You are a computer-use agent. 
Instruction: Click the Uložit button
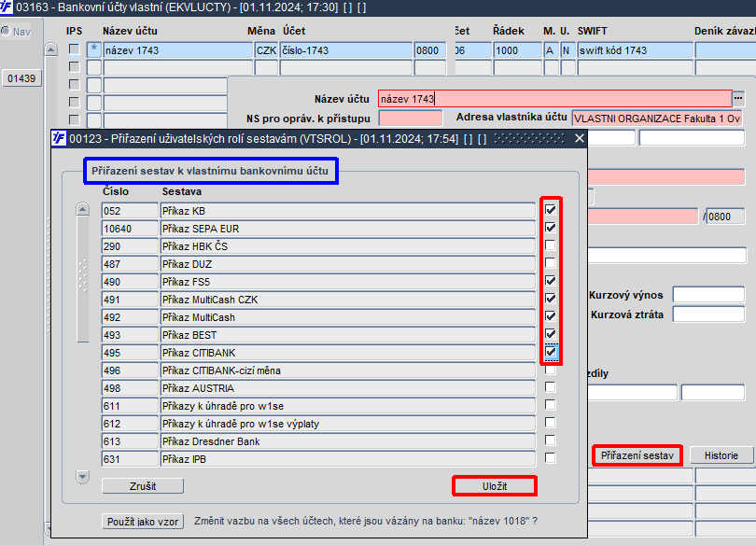pos(495,486)
